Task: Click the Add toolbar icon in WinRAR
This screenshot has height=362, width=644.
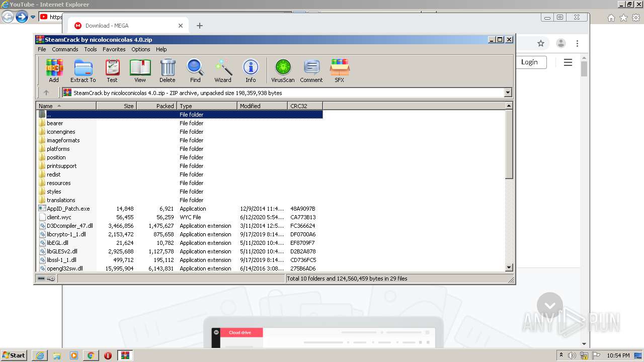Action: tap(54, 70)
